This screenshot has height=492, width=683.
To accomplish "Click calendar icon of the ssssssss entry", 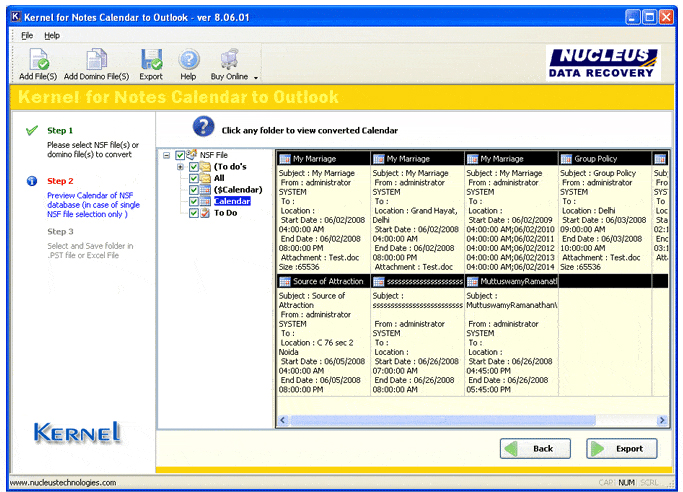I will pos(379,282).
